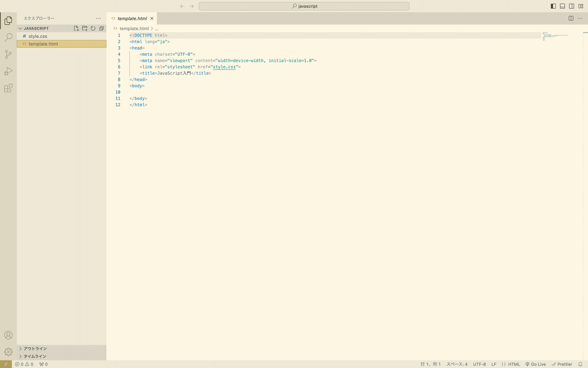Open the Accounts menu icon
Screen dimensions: 588x368
tap(8, 335)
